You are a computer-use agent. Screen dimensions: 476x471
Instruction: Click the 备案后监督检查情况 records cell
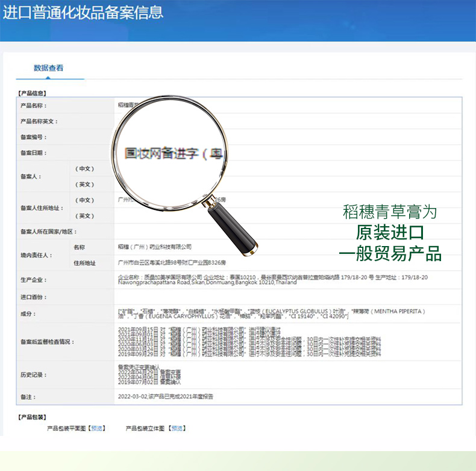249,342
